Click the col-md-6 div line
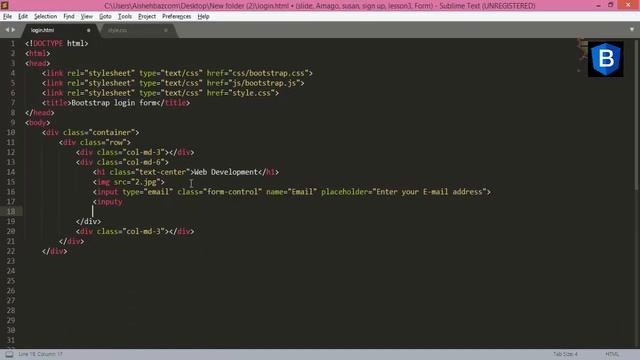Screen dimensions: 640x360 [122, 162]
